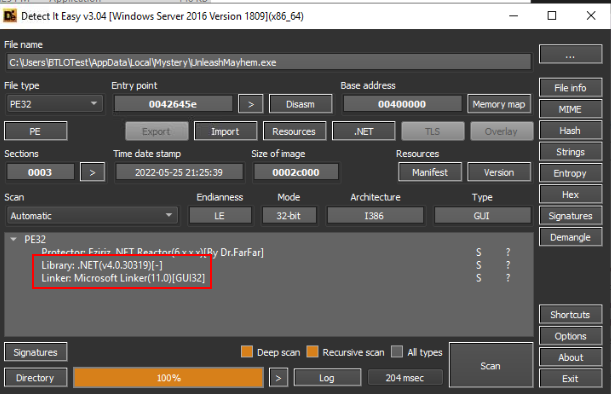Click the S link on Library row

[x=479, y=265]
